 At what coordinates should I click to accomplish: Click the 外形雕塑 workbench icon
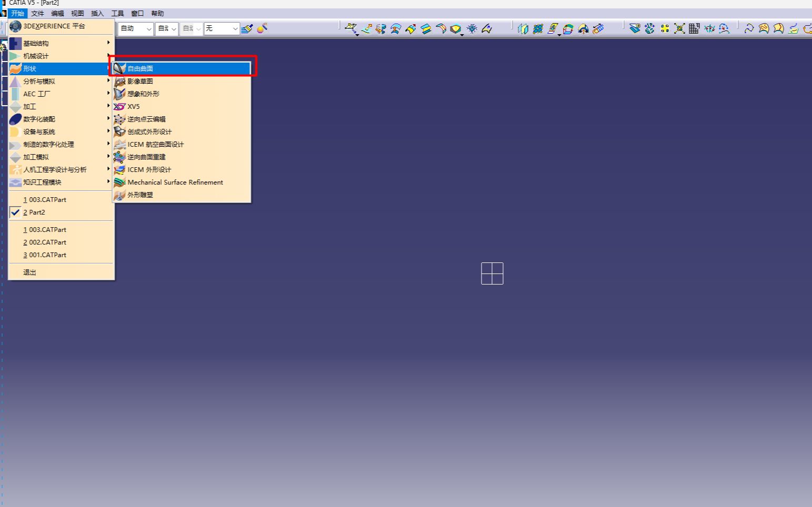tap(119, 195)
